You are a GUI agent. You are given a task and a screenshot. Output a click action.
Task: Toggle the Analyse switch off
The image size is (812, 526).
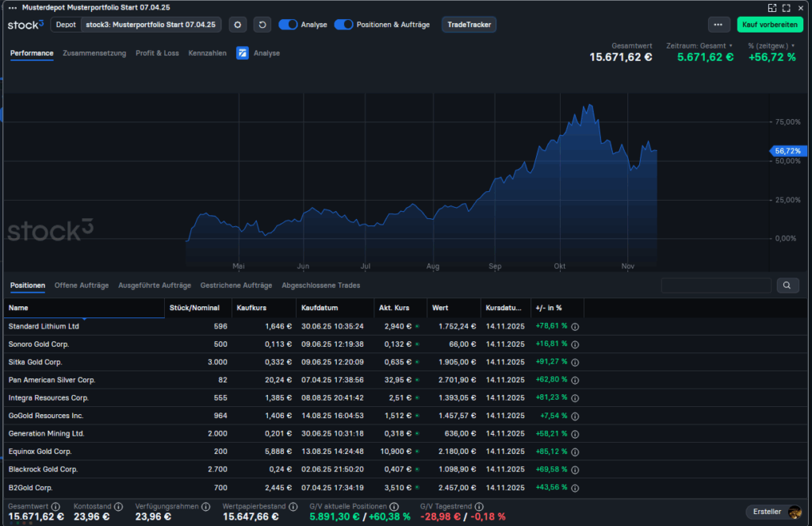pyautogui.click(x=288, y=25)
